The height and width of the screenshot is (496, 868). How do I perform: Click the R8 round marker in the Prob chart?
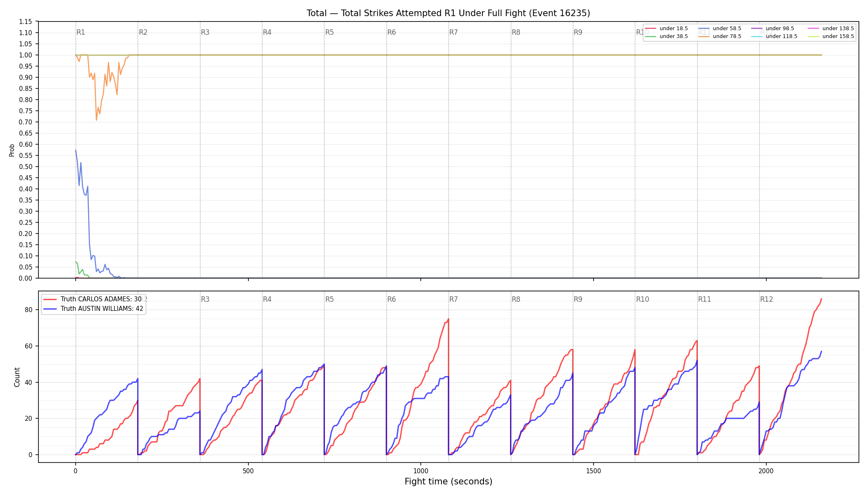click(516, 32)
